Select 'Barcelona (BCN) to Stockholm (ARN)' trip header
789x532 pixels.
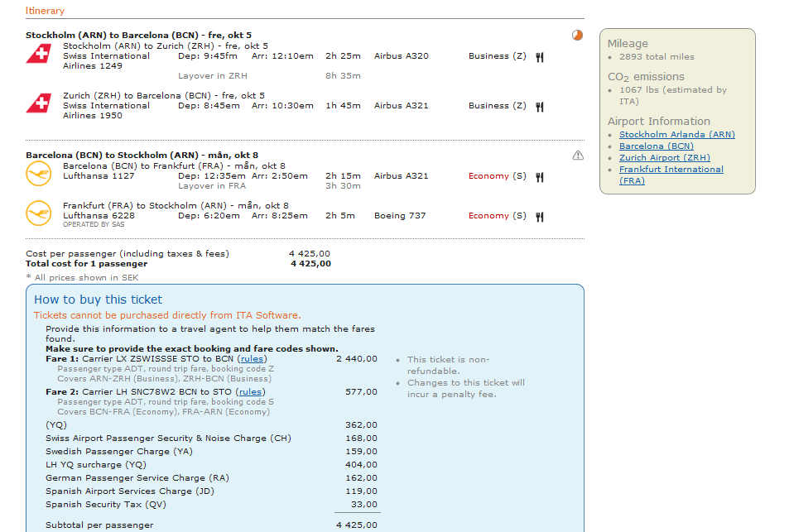coord(142,155)
